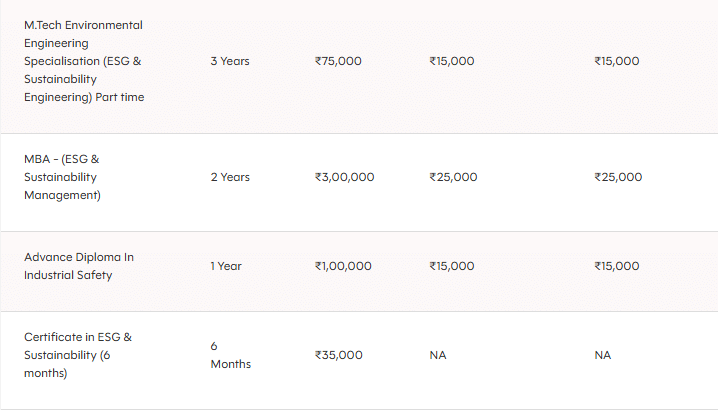Click the ₹75,000 fee amount
Image resolution: width=718 pixels, height=410 pixels.
338,61
